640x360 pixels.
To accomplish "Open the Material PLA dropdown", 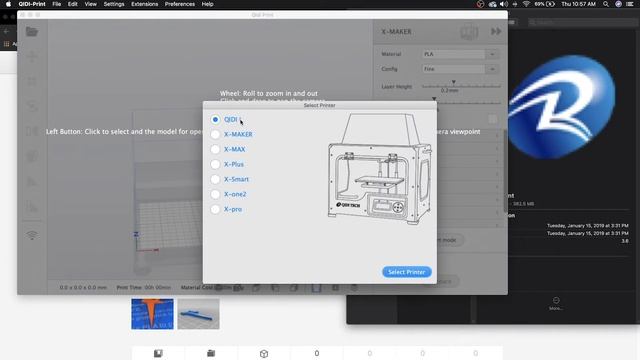I will 460,54.
